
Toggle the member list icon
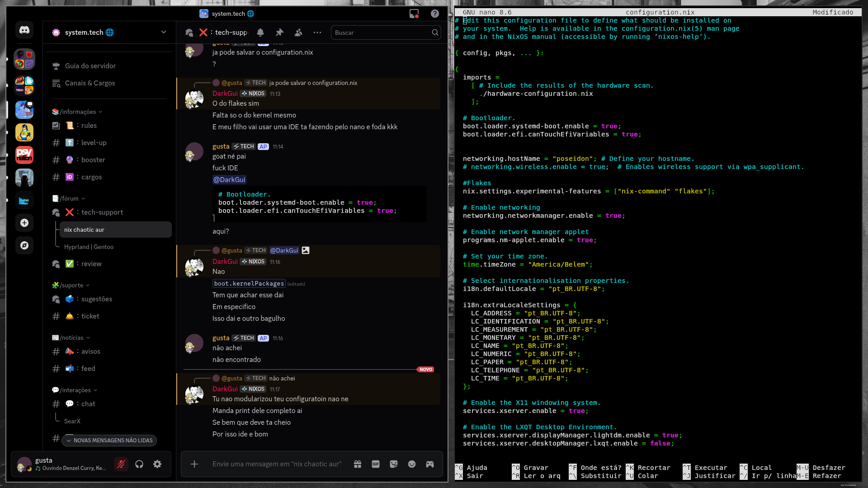(298, 33)
